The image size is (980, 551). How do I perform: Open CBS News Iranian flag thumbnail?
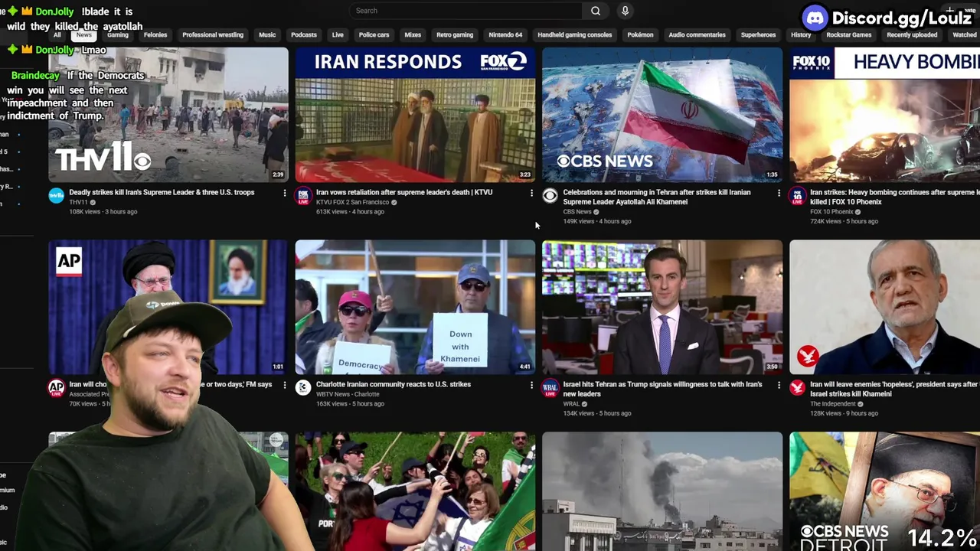point(662,115)
